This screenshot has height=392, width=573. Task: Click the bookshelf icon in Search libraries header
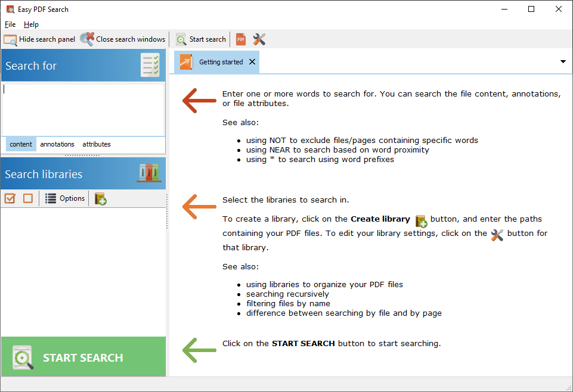coord(148,173)
